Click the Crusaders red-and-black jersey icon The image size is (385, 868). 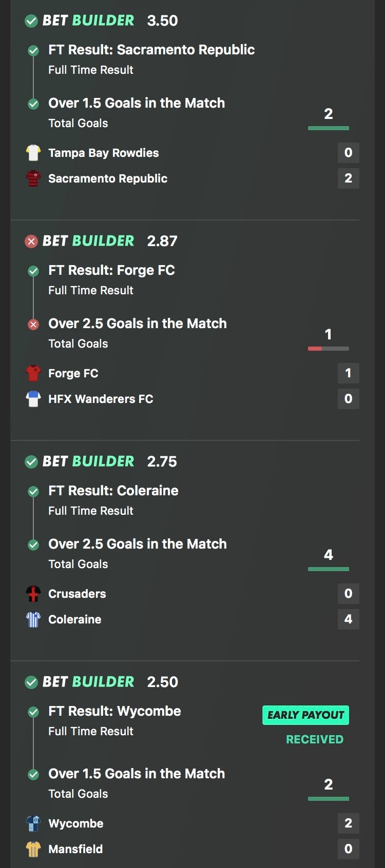[33, 594]
